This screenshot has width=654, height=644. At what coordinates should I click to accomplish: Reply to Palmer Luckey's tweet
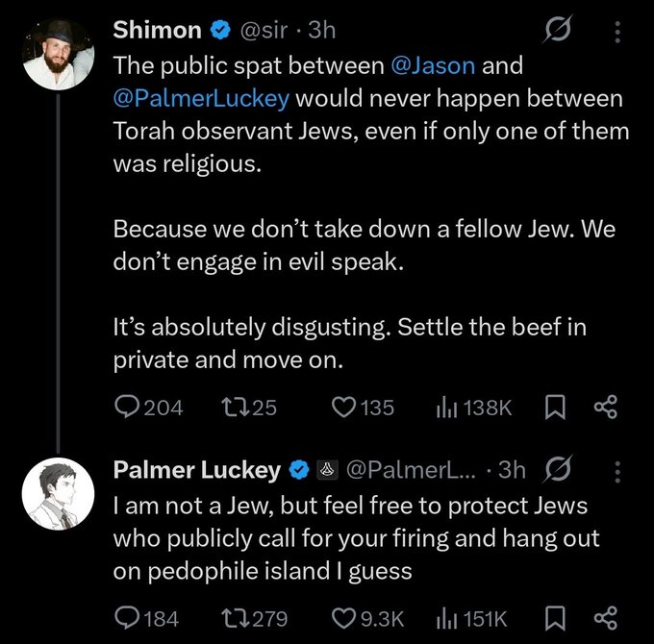point(127,617)
